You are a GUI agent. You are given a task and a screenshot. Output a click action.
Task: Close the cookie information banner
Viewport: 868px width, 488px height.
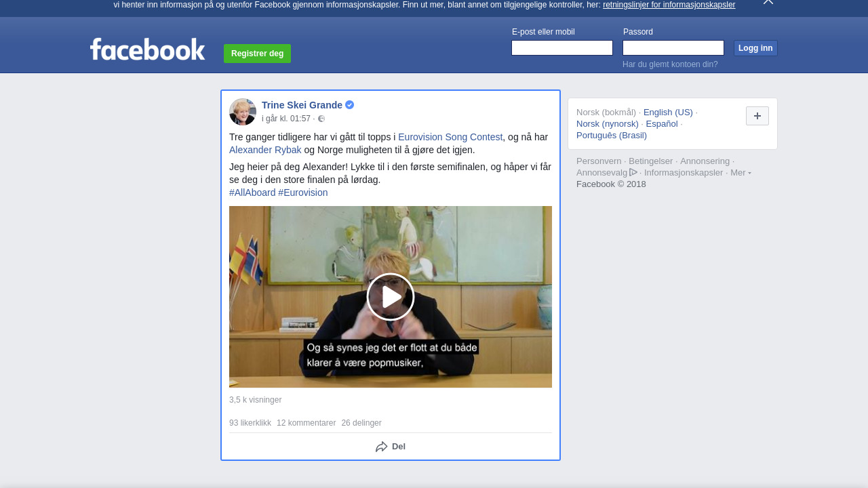pos(768,2)
